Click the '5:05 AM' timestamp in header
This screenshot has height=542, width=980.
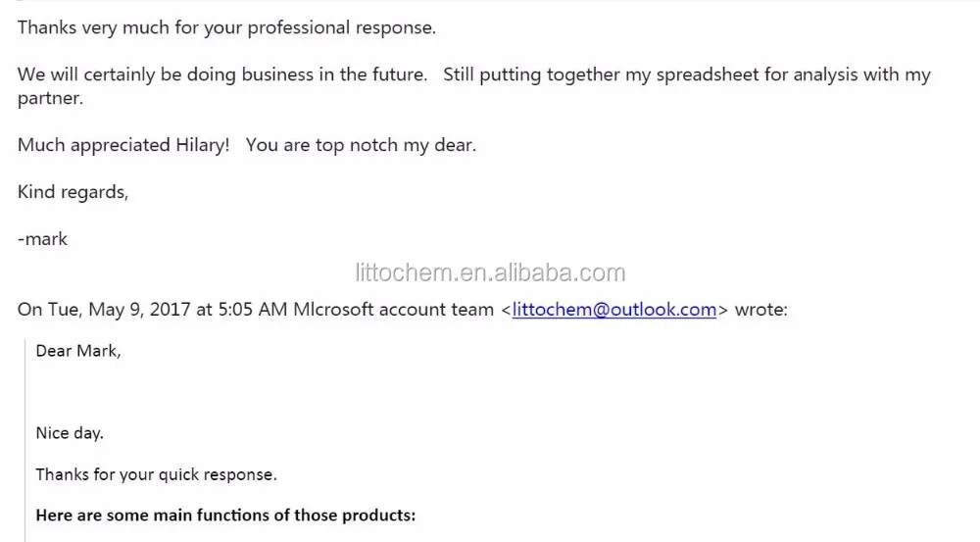pos(253,310)
